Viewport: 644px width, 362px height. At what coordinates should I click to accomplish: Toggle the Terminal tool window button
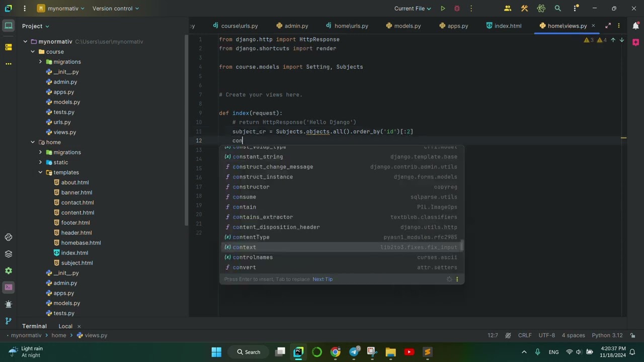click(9, 287)
